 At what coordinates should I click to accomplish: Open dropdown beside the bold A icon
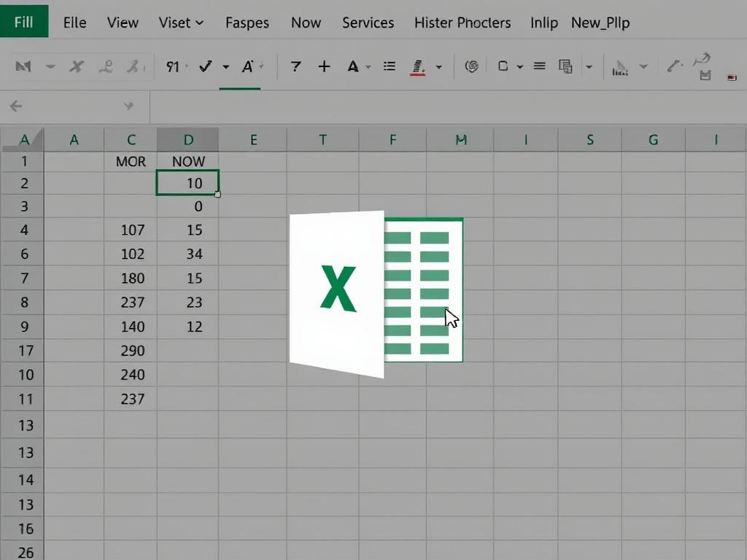[x=368, y=67]
